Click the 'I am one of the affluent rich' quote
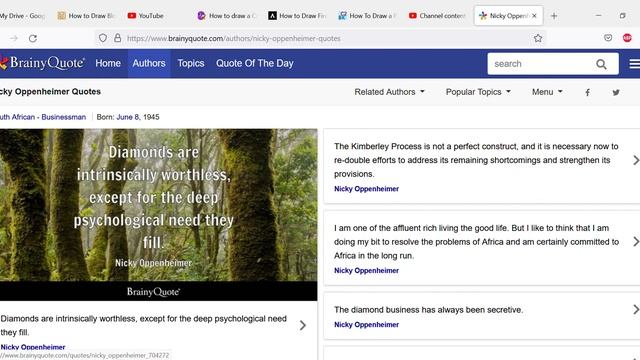Viewport: 640px width, 360px height. point(476,242)
